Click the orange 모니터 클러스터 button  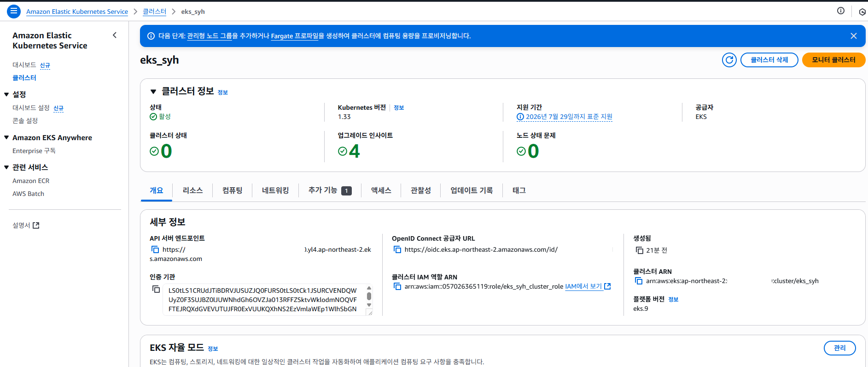point(834,60)
